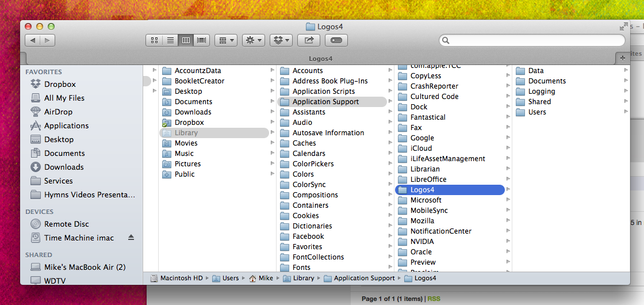The width and height of the screenshot is (644, 305).
Task: Open the Arrange items dropdown
Action: pyautogui.click(x=226, y=40)
